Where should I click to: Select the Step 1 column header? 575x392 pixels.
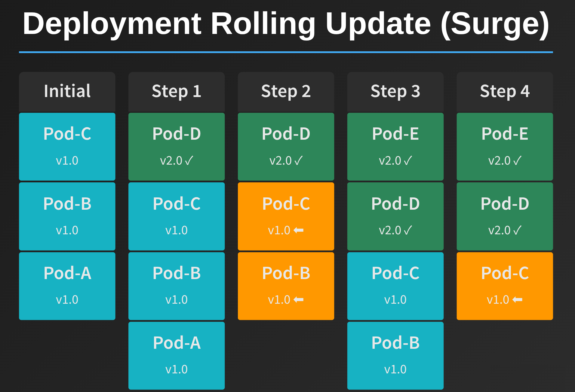(x=177, y=91)
